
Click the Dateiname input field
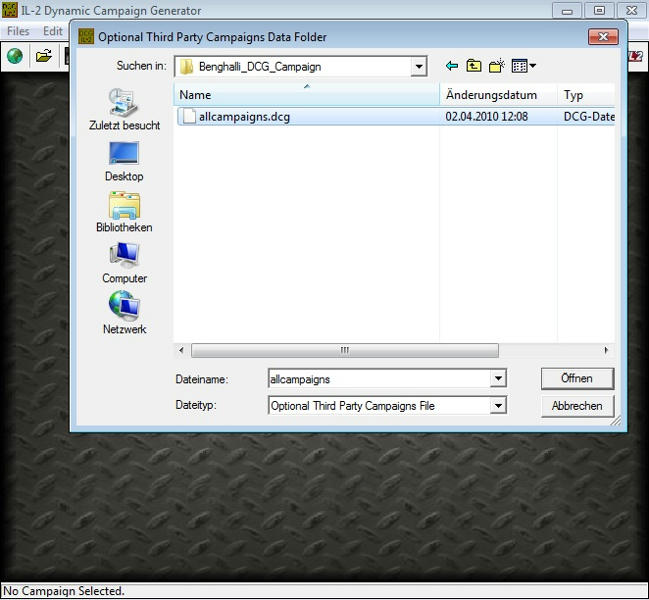pos(380,379)
